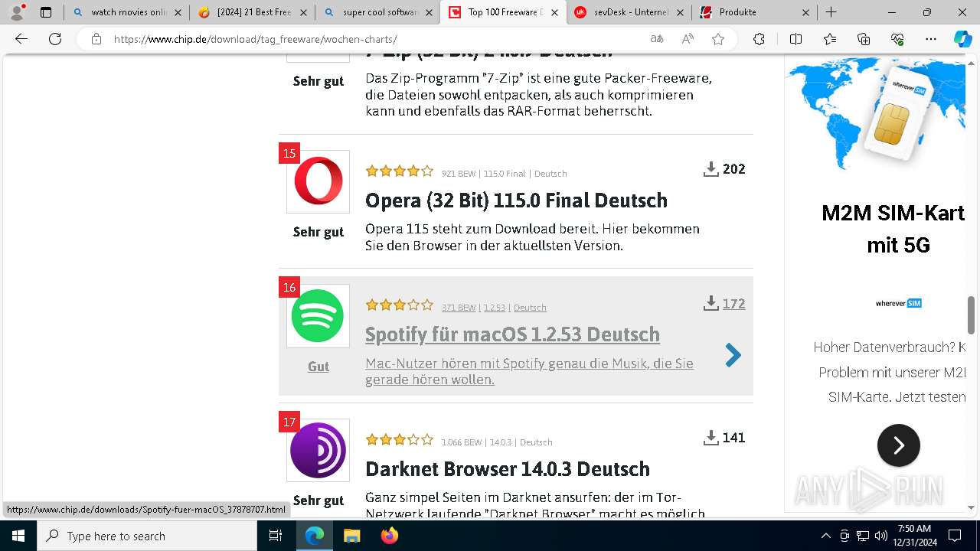
Task: Click the Darknet 1.066 BEW ratings text
Action: point(462,442)
